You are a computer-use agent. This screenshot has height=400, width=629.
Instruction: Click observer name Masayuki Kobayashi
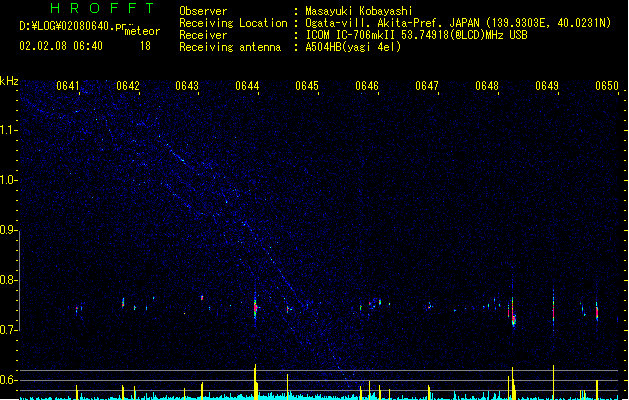359,11
